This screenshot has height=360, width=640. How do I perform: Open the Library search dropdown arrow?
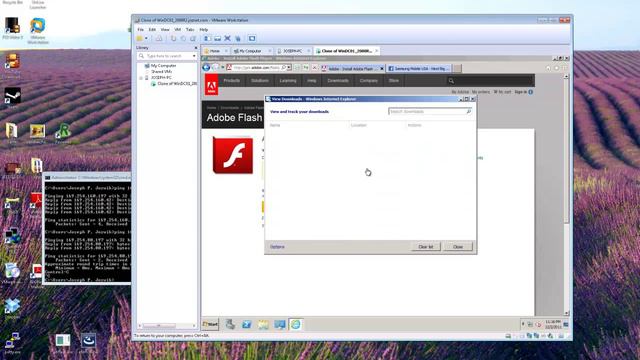click(x=194, y=56)
